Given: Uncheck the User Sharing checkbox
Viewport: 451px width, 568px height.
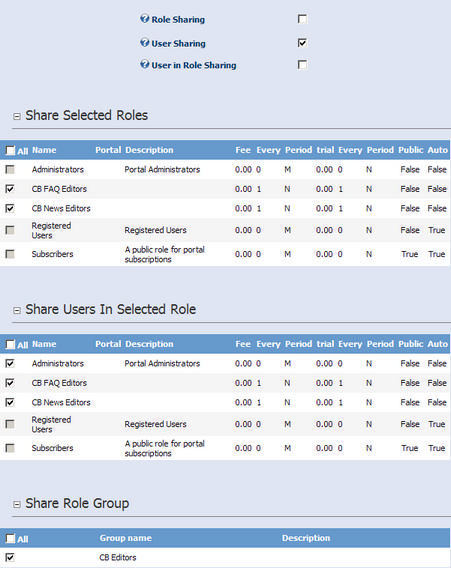Looking at the screenshot, I should [302, 43].
